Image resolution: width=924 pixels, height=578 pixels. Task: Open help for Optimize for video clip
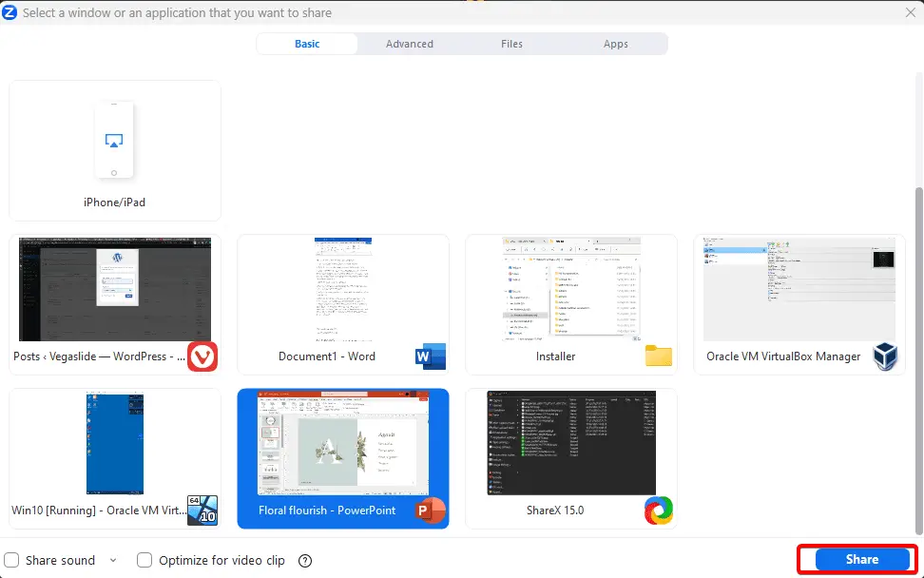point(304,560)
